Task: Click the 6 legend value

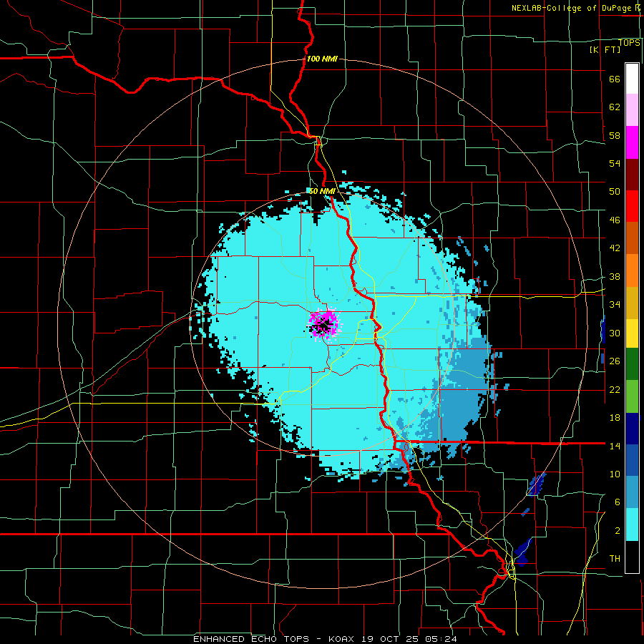Action: click(617, 502)
